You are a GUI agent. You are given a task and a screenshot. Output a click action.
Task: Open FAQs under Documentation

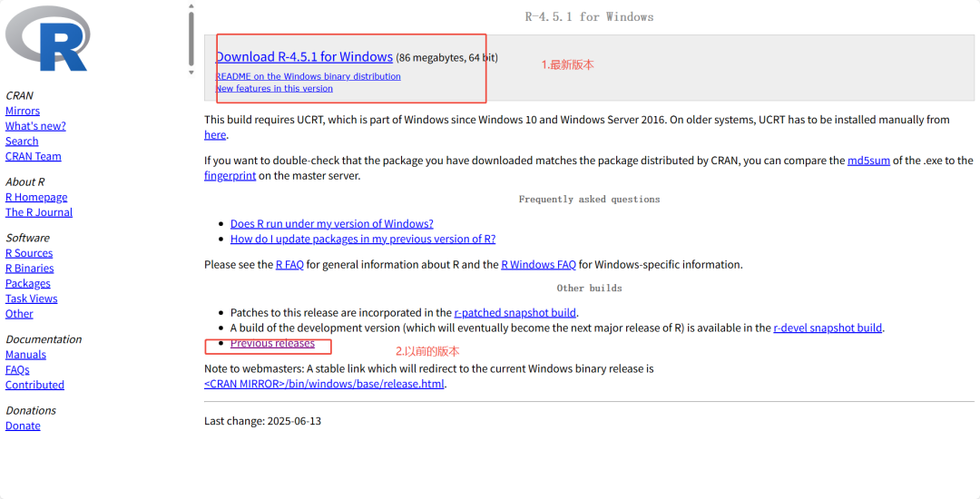click(x=17, y=370)
